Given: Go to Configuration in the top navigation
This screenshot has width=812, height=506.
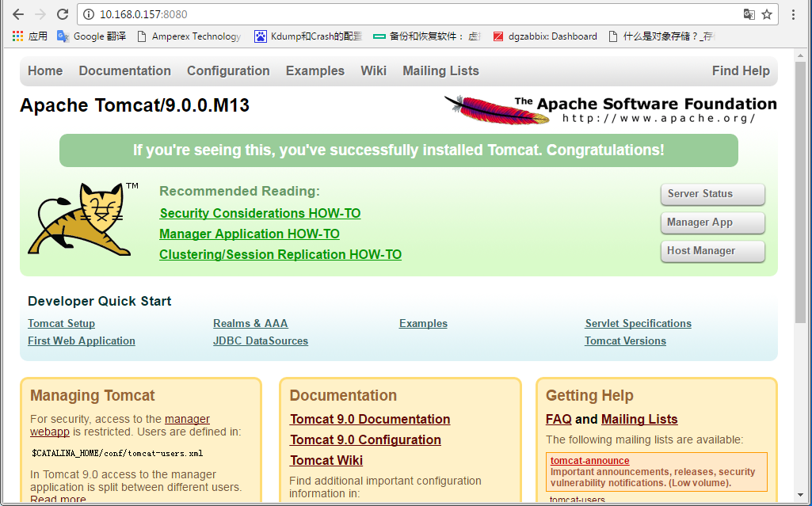Looking at the screenshot, I should coord(228,70).
